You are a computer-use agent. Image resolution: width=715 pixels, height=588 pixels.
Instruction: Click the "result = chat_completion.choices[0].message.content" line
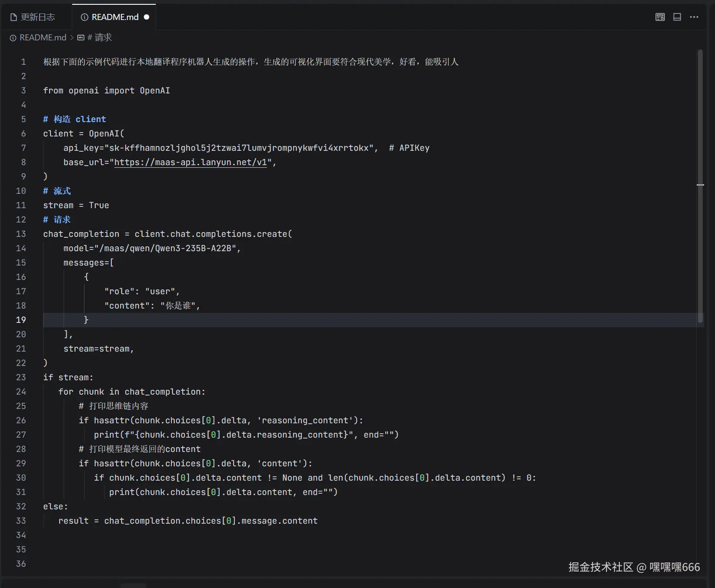188,521
